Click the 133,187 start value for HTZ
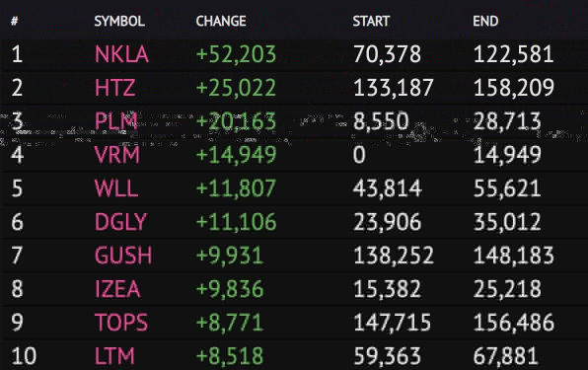The height and width of the screenshot is (370, 588). 394,88
